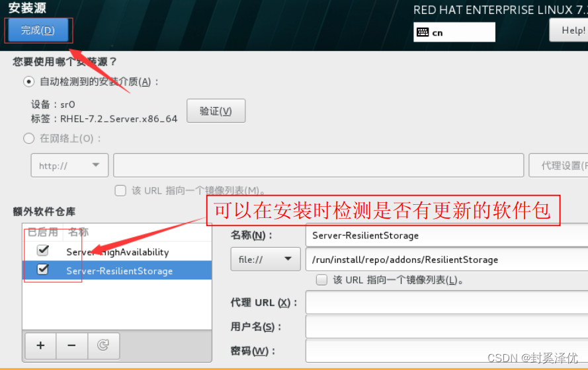Toggle repo URL mirror list checkbox (L)

point(321,280)
